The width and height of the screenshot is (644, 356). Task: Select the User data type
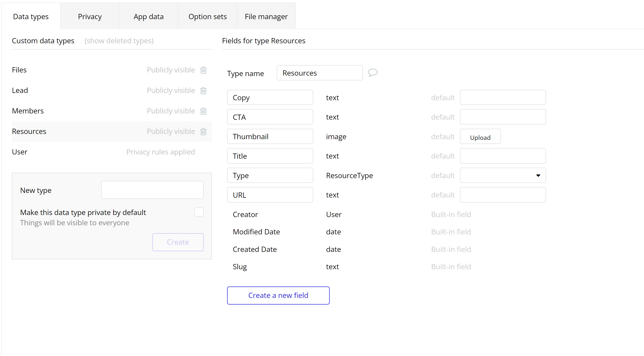coord(20,152)
